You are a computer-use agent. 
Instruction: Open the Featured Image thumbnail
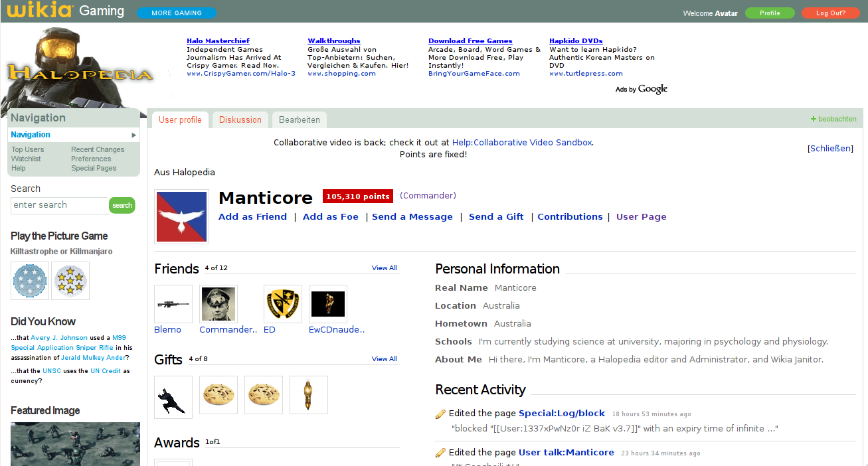(76, 444)
